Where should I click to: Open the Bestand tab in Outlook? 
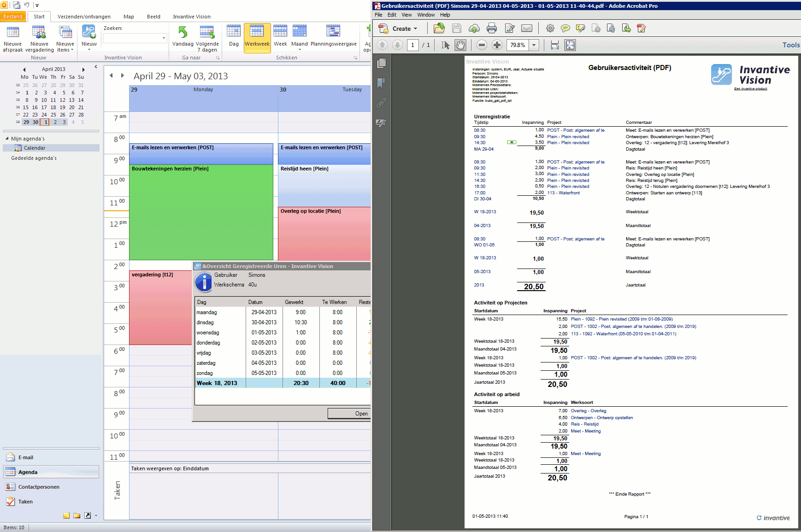coord(13,17)
